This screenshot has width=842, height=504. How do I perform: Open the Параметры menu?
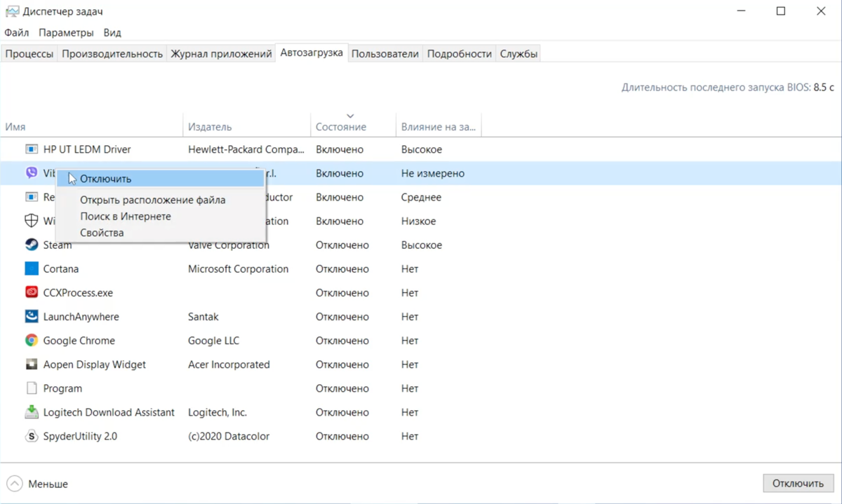click(66, 32)
